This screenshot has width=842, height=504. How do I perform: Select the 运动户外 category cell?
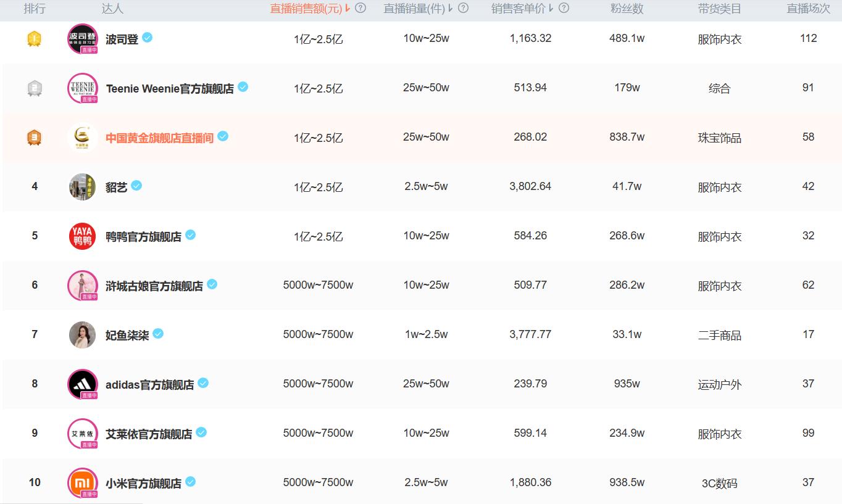point(719,384)
